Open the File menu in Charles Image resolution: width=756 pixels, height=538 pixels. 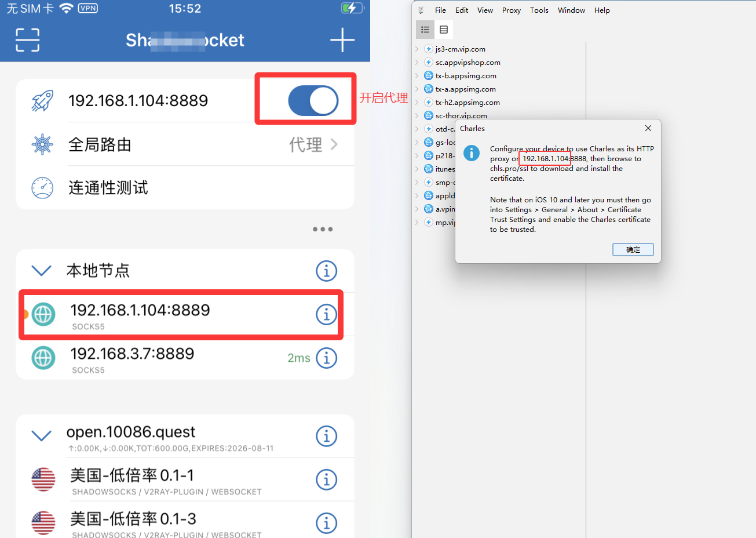[440, 10]
